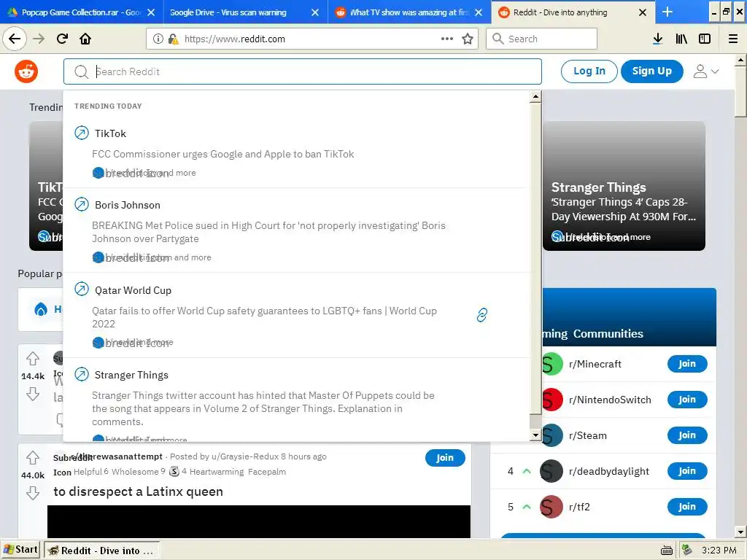Image resolution: width=747 pixels, height=560 pixels.
Task: Click r/Minecraft community avatar
Action: 552,365
